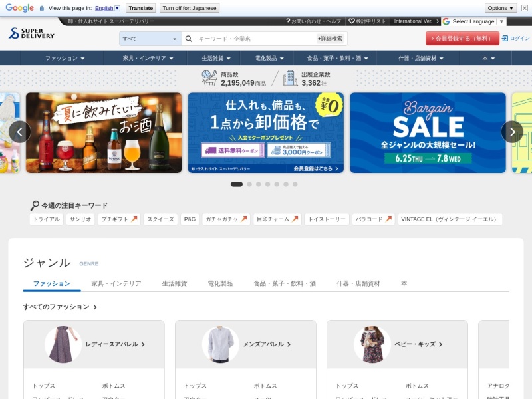Screen dimensions: 532x399
Task: Click the P&G keyword tag
Action: 190,219
